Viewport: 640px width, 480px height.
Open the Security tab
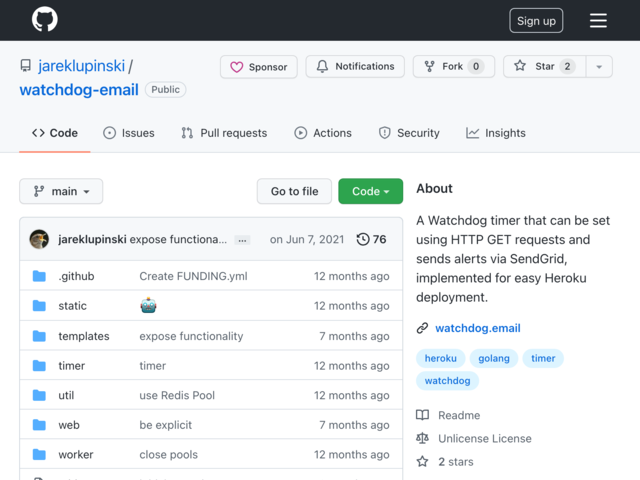(x=409, y=133)
